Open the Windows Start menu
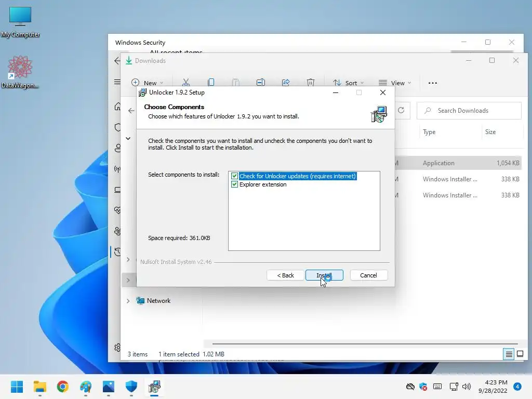Image resolution: width=532 pixels, height=399 pixels. click(x=17, y=387)
